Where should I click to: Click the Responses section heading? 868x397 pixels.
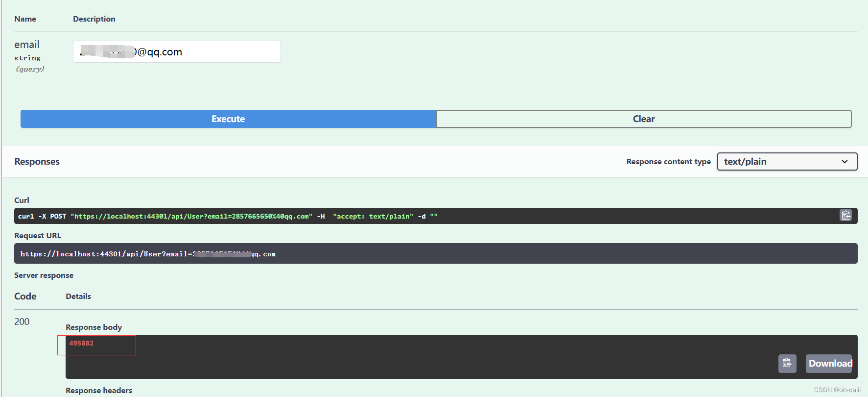click(37, 161)
